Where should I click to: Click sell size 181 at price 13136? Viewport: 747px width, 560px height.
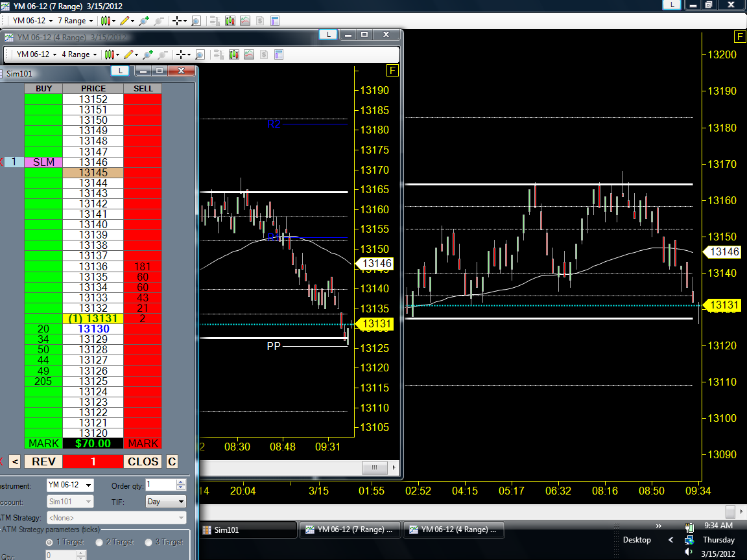143,266
